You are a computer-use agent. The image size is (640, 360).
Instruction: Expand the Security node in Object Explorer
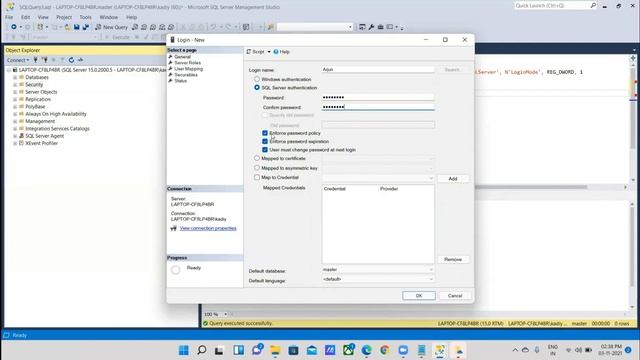pyautogui.click(x=15, y=84)
